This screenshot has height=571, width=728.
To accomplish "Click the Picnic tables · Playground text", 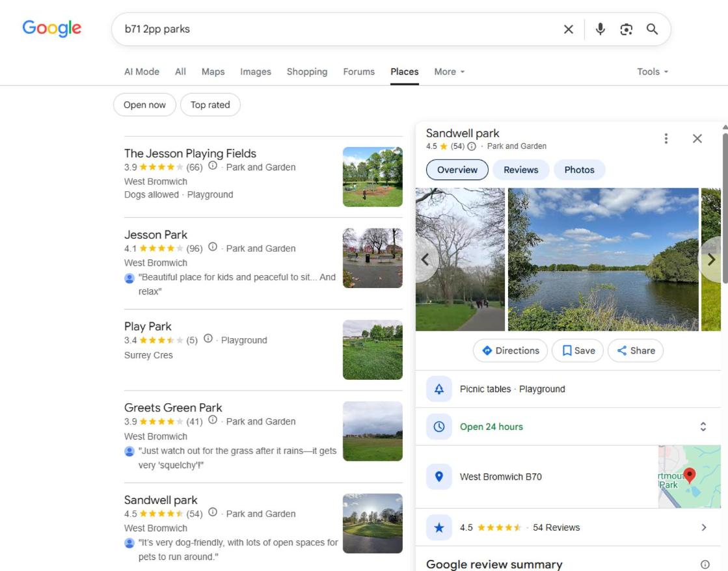I will pos(512,389).
